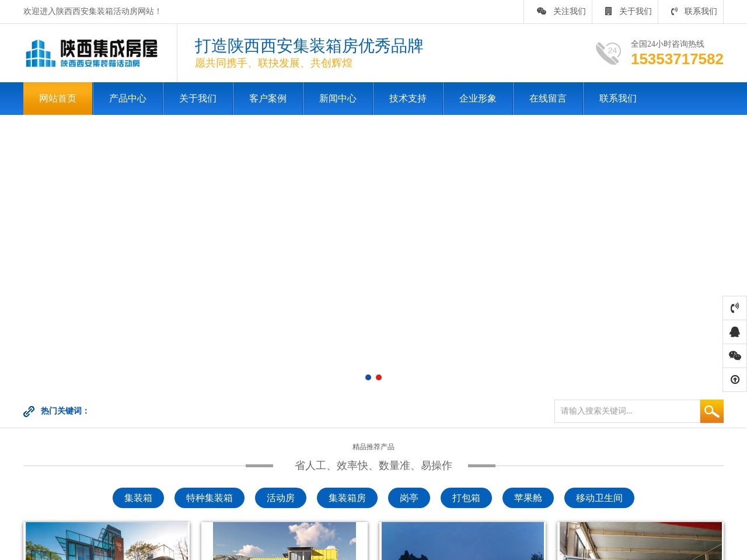Image resolution: width=747 pixels, height=560 pixels.
Task: Switch to the 客户案例 tab
Action: (267, 99)
